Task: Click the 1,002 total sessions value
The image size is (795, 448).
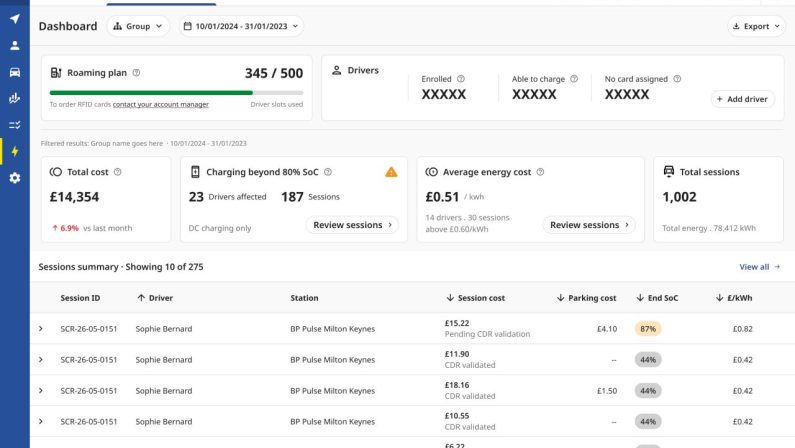Action: coord(679,197)
